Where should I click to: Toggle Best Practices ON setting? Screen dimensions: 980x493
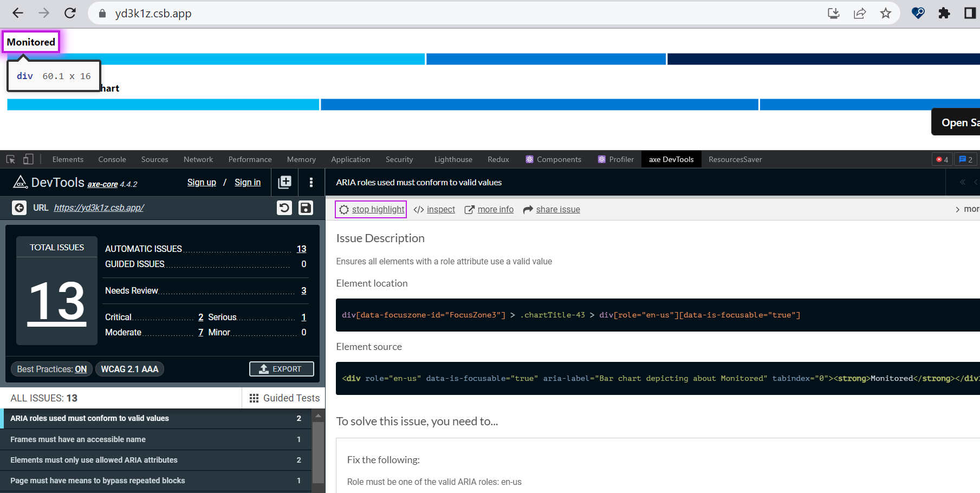point(52,369)
